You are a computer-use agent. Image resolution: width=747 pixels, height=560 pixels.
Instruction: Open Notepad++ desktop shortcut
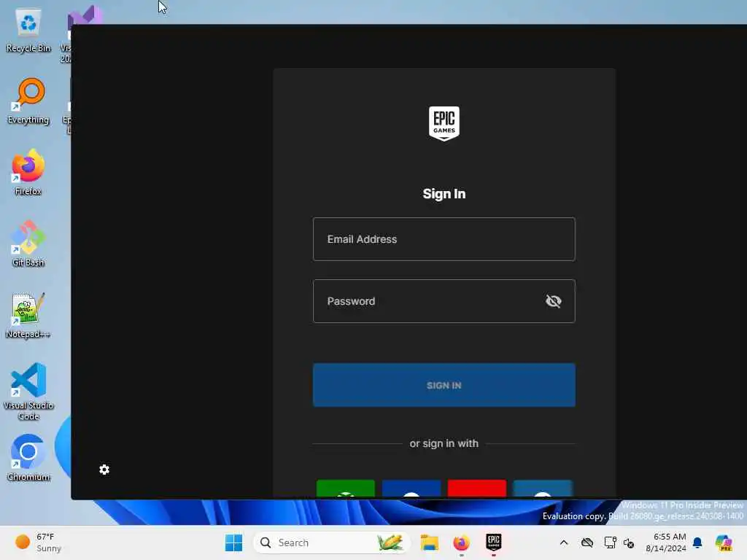[x=28, y=315]
